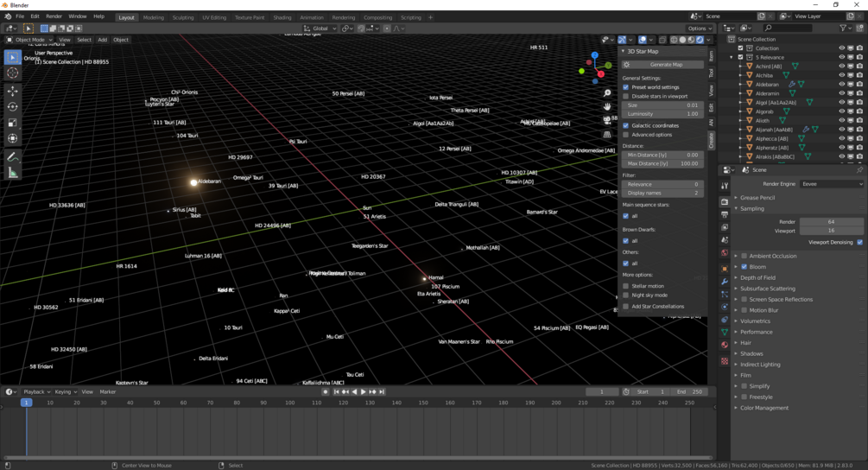This screenshot has width=868, height=470.
Task: Select the Select Box tool
Action: pyautogui.click(x=13, y=57)
